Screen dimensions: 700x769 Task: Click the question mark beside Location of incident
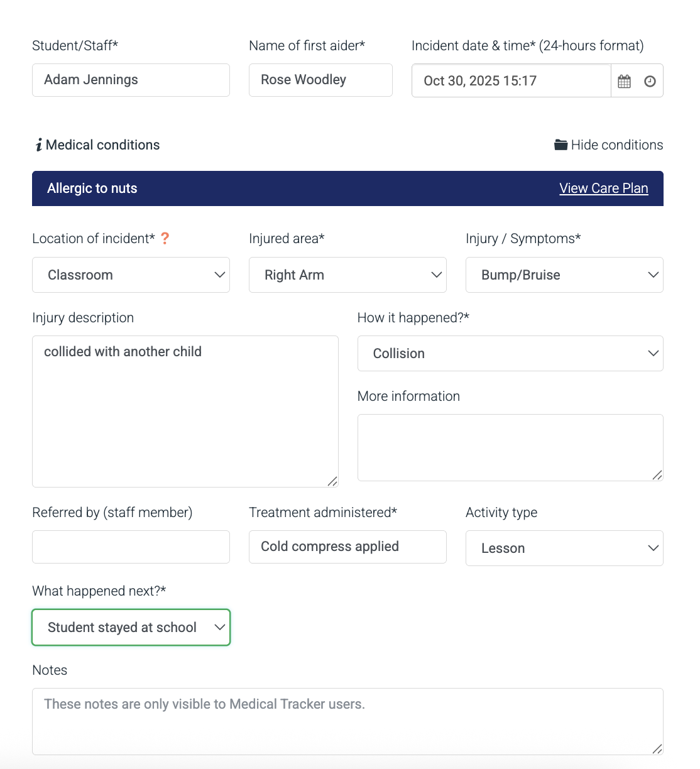(x=165, y=238)
